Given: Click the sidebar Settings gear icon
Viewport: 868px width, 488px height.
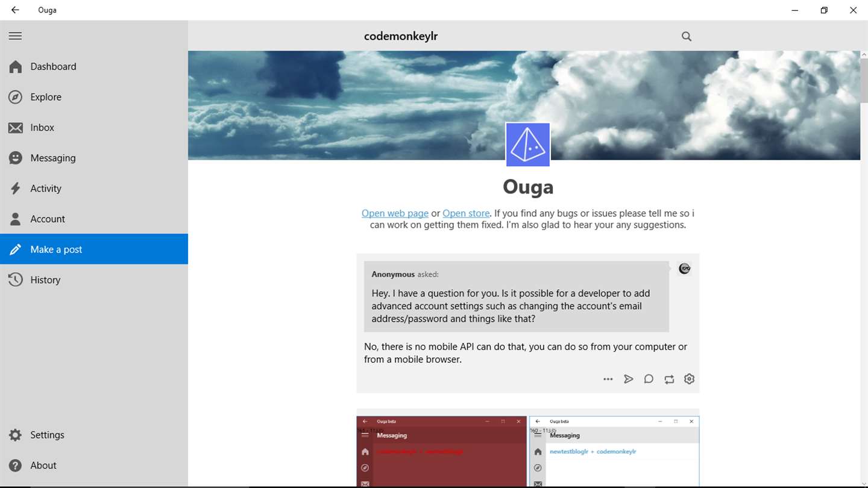Looking at the screenshot, I should point(16,435).
